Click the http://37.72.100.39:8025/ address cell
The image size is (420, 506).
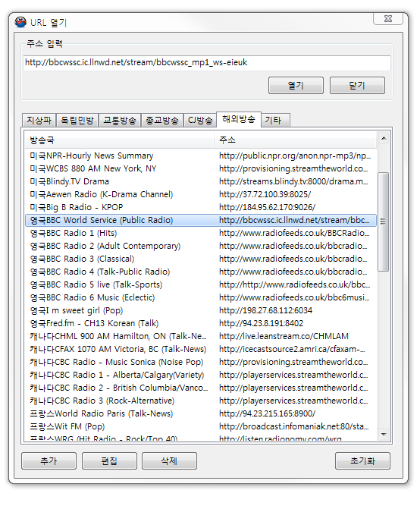265,195
